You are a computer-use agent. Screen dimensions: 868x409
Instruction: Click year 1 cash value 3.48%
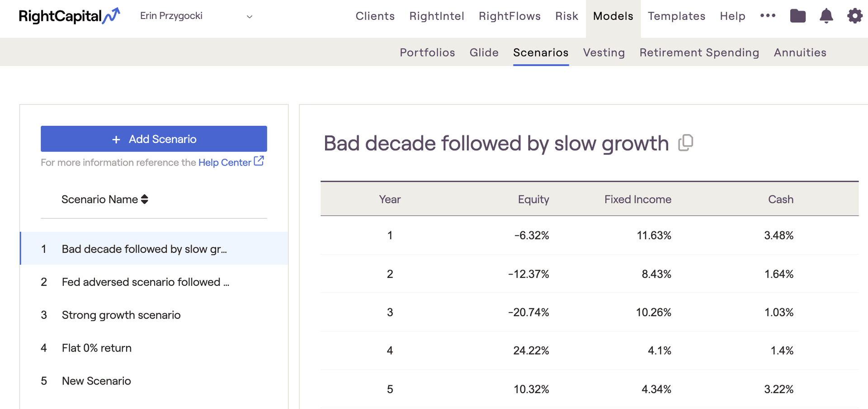(x=779, y=235)
